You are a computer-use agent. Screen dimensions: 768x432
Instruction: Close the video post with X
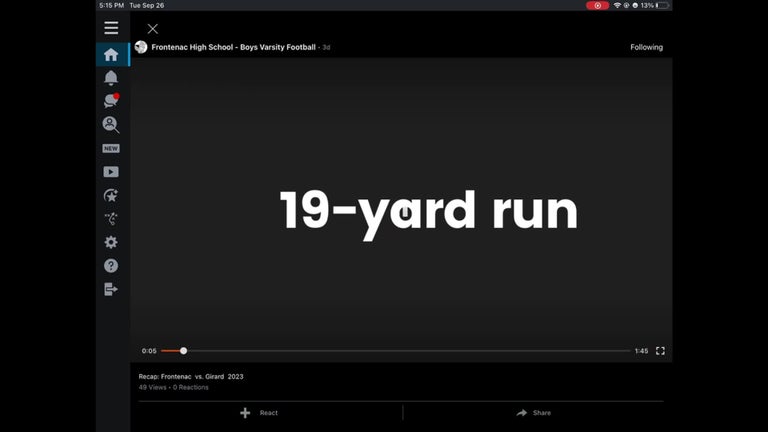point(153,29)
